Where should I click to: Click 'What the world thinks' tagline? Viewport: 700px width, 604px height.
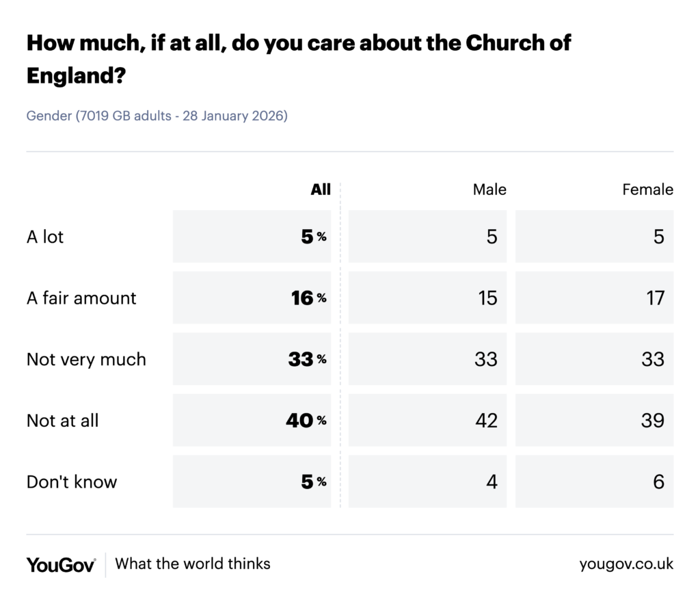click(x=193, y=564)
